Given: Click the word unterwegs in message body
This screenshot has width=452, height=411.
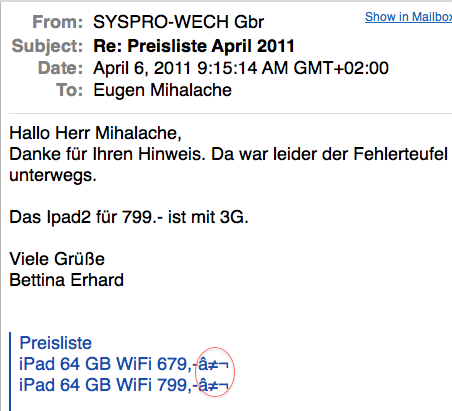Looking at the screenshot, I should pos(53,175).
